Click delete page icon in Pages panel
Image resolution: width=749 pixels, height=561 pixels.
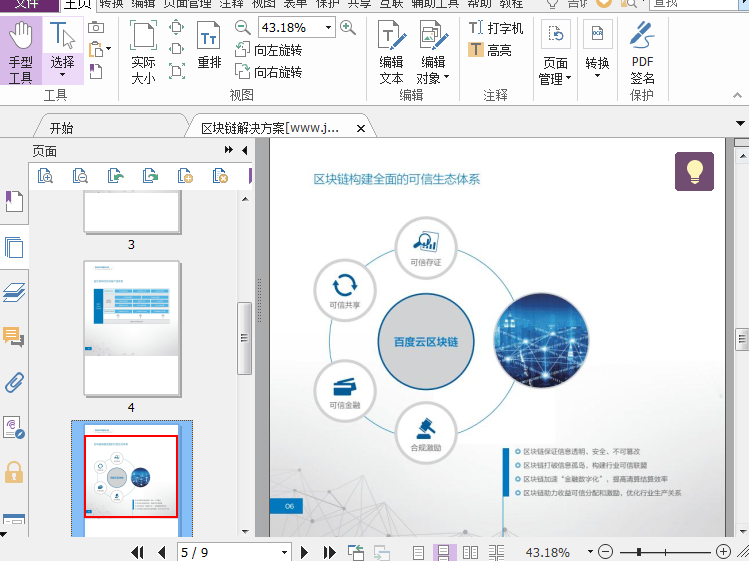(220, 176)
